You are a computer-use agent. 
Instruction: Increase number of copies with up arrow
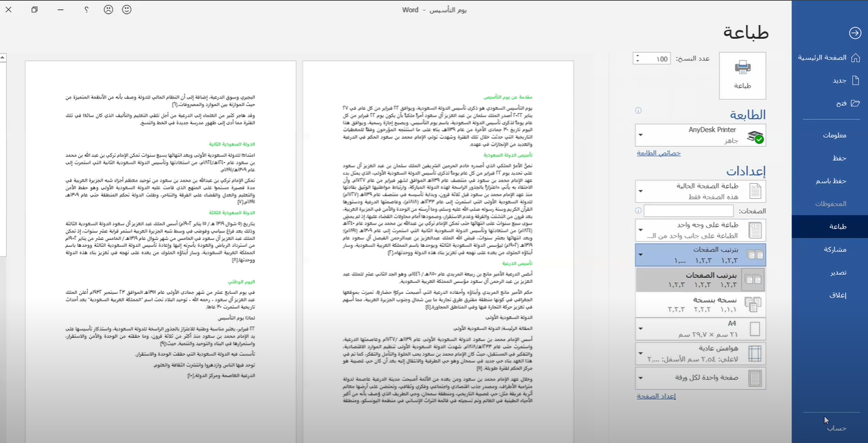(x=638, y=55)
